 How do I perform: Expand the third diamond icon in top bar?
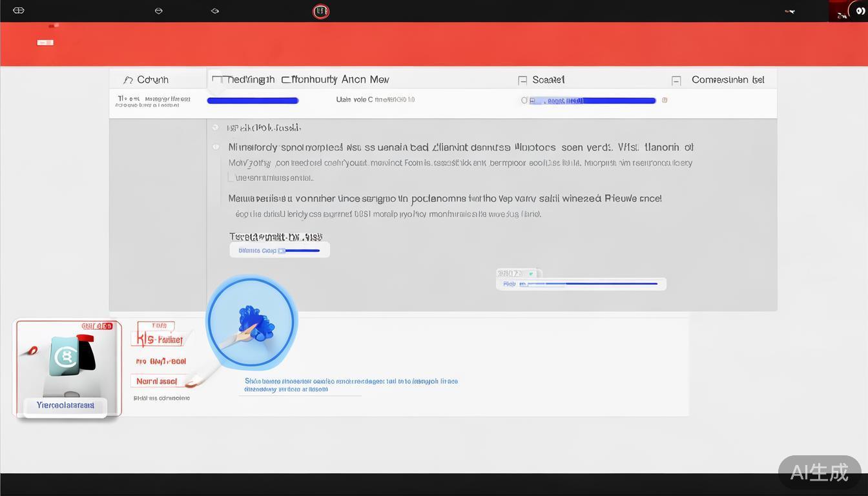pyautogui.click(x=215, y=11)
